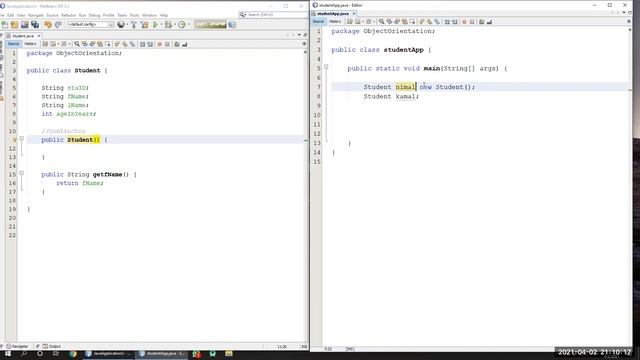Click the Redo icon in main toolbar

(58, 25)
